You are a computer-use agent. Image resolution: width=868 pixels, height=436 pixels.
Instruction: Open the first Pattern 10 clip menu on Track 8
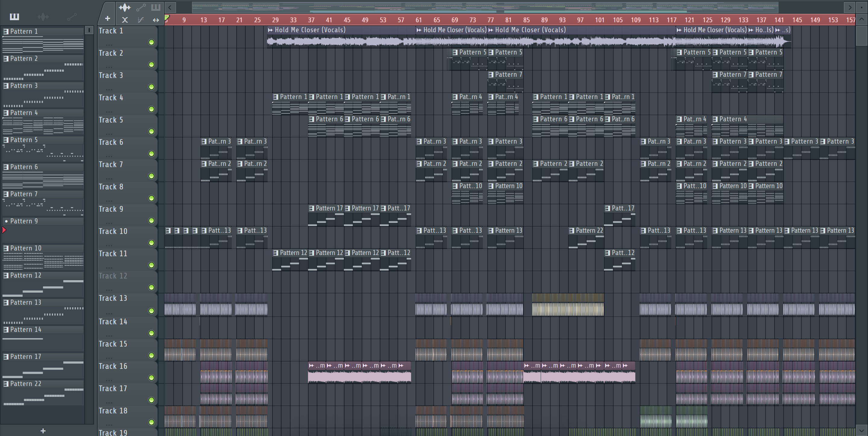click(455, 186)
